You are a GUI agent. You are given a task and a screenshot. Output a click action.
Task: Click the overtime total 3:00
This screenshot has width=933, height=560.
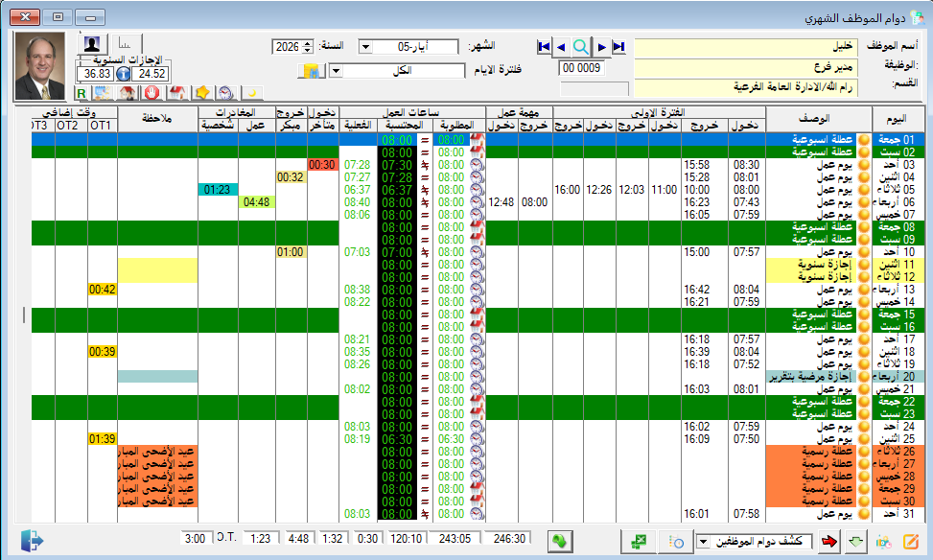(196, 539)
